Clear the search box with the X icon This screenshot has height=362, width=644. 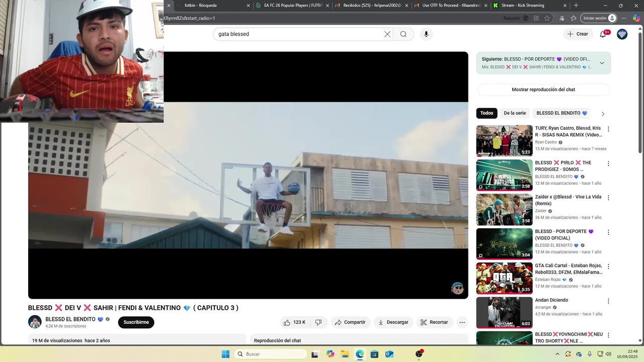(387, 34)
